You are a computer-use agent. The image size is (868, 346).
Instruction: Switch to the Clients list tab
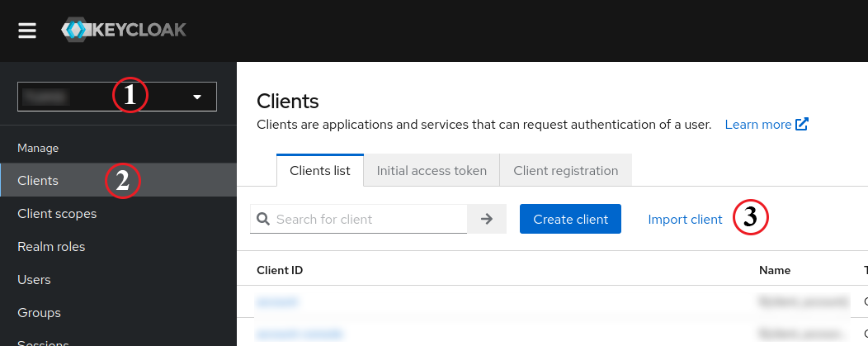coord(320,171)
